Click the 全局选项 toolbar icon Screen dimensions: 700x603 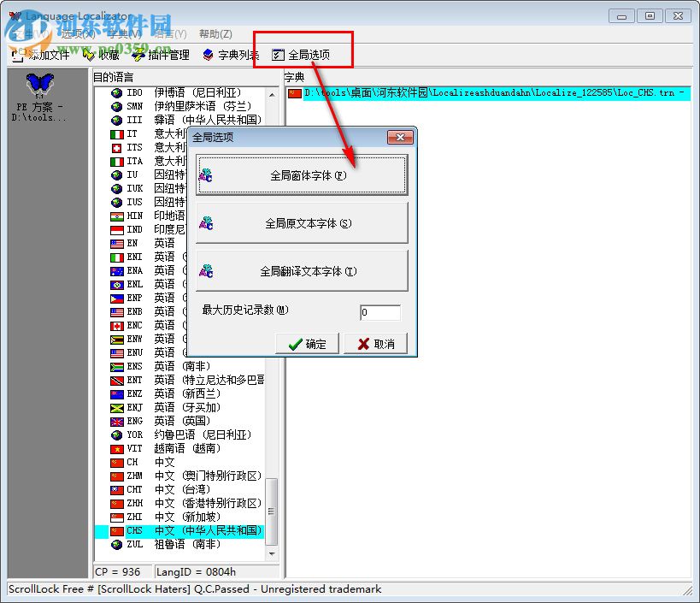(x=276, y=54)
